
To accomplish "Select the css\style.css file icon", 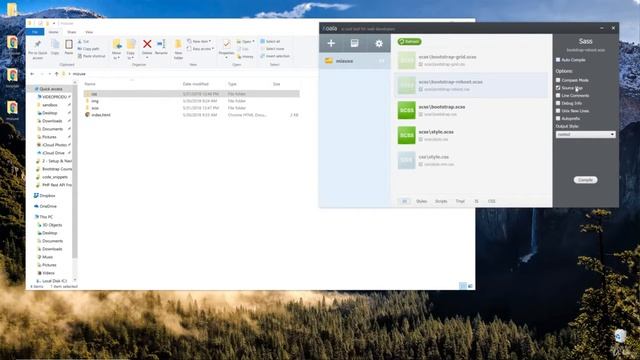I will 407,160.
